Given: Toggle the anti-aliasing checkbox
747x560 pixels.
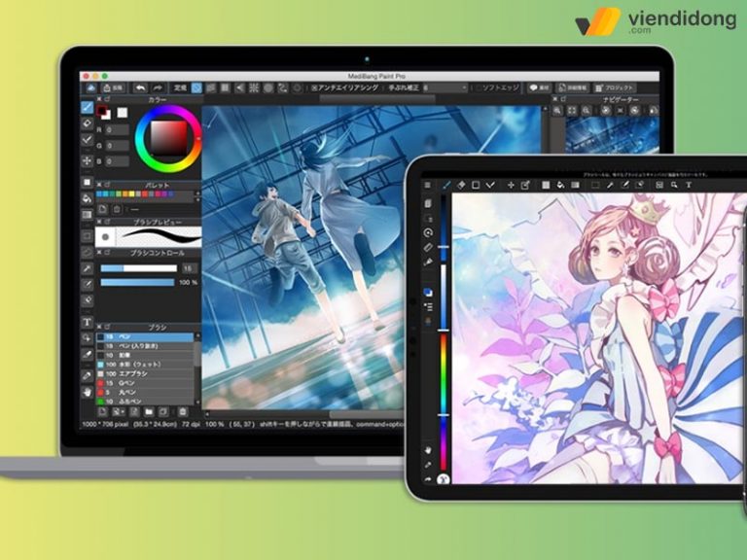Looking at the screenshot, I should 316,87.
